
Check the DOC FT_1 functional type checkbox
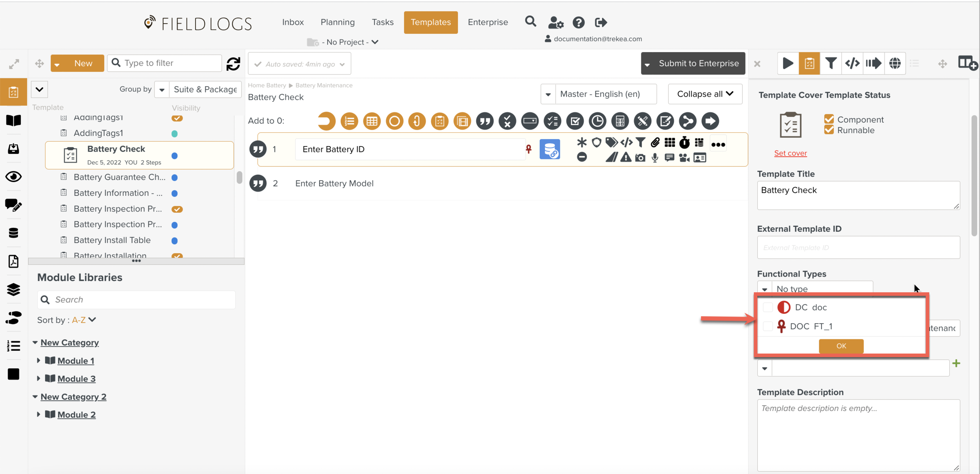(768, 326)
